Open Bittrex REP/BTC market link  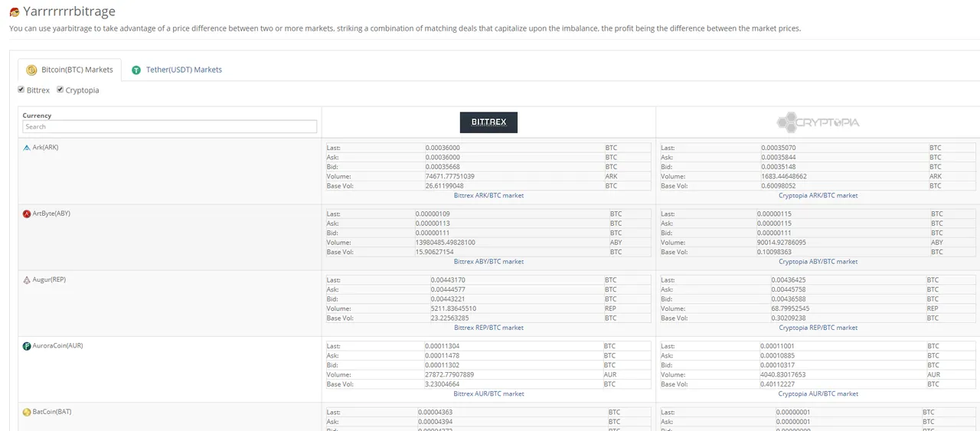point(488,328)
